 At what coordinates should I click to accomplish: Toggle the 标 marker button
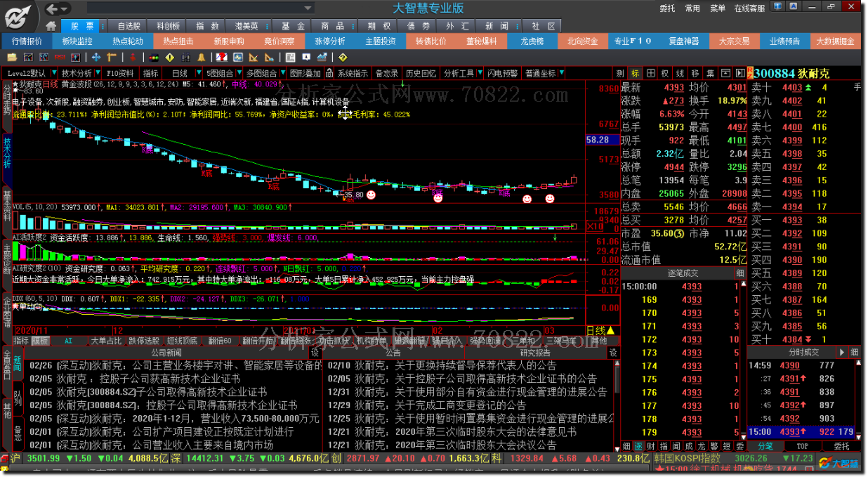click(635, 73)
